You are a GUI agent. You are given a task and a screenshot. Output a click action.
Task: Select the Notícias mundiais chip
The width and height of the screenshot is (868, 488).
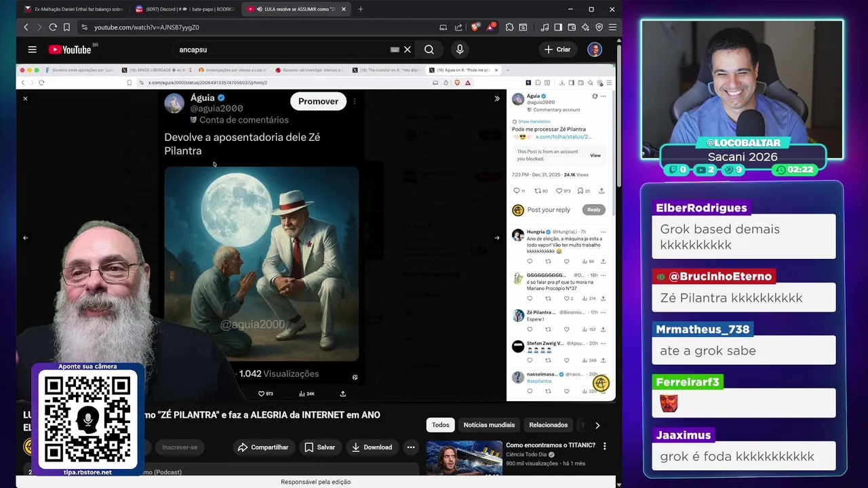(x=489, y=425)
